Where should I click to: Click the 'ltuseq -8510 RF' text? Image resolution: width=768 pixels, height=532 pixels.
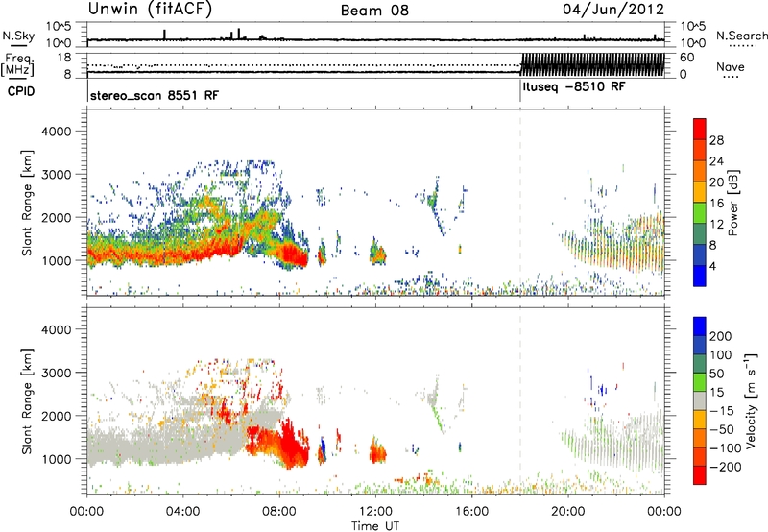[x=574, y=86]
